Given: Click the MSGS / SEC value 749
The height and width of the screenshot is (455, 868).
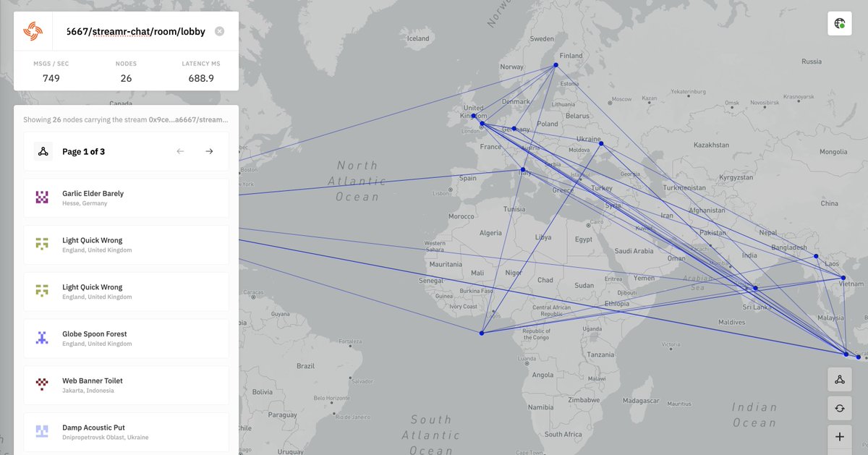Looking at the screenshot, I should point(51,78).
